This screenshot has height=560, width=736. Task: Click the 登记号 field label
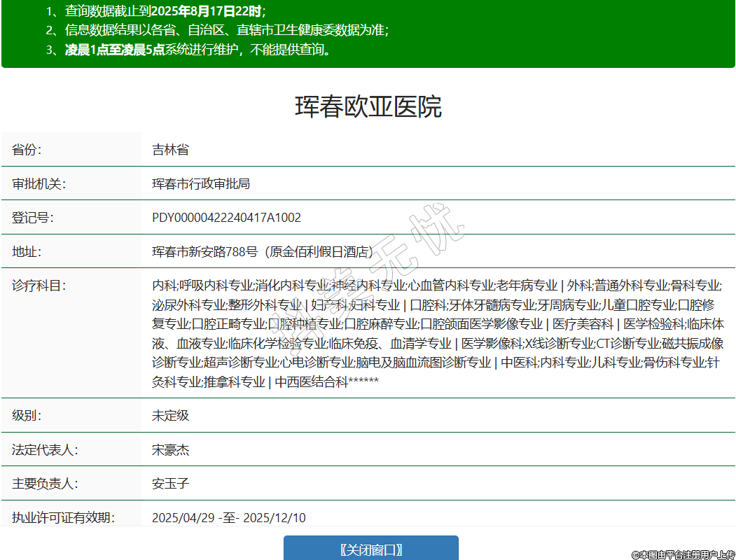pyautogui.click(x=32, y=218)
